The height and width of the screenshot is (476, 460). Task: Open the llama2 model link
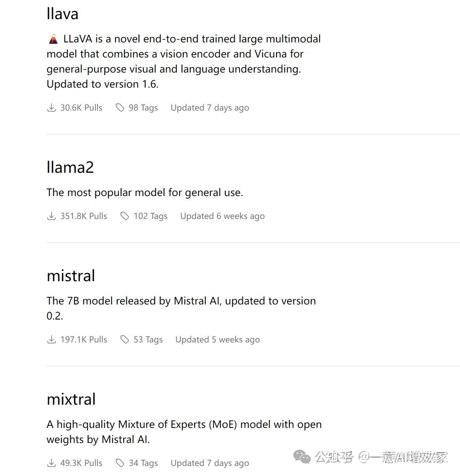click(70, 167)
